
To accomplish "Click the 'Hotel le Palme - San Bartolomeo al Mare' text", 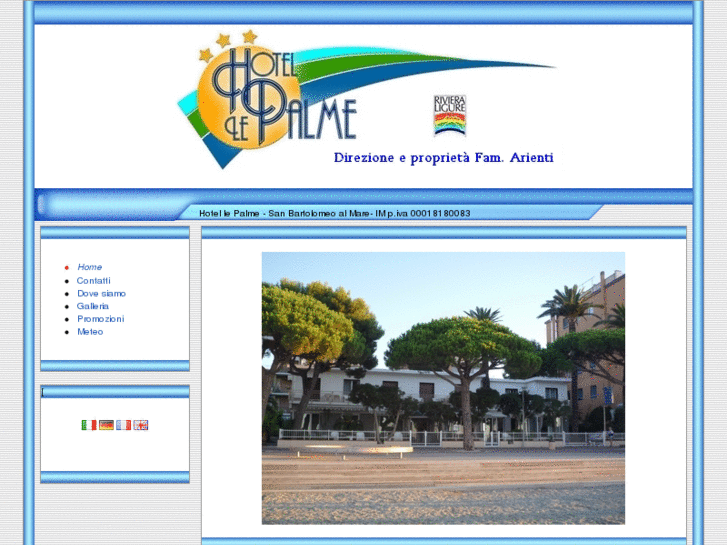I will tap(284, 213).
